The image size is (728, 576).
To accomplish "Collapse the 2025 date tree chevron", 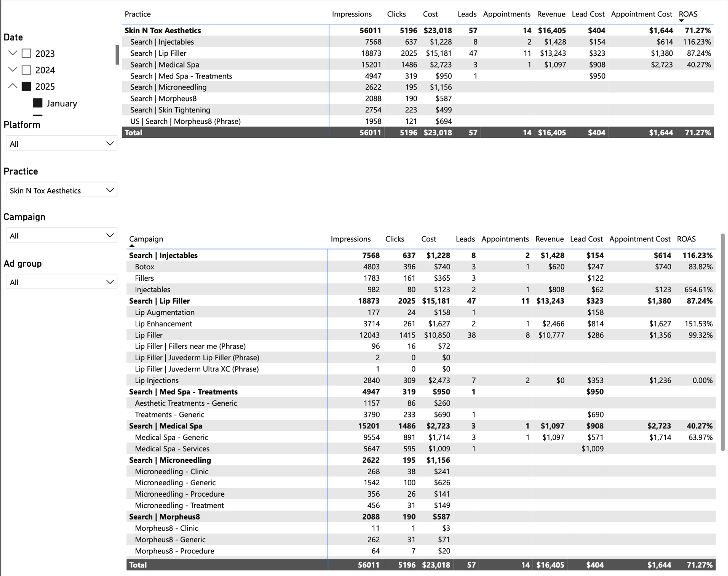I will [x=13, y=86].
